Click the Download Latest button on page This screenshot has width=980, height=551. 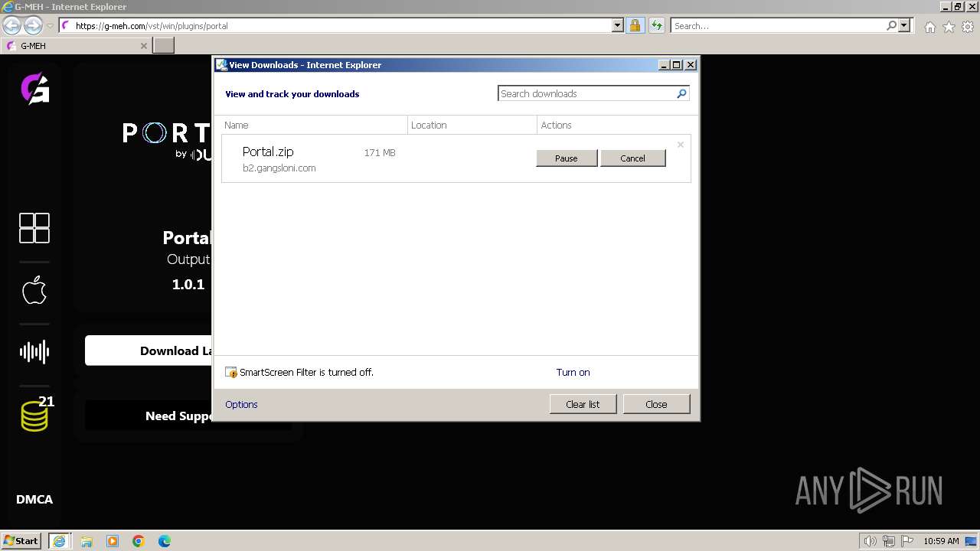point(148,350)
